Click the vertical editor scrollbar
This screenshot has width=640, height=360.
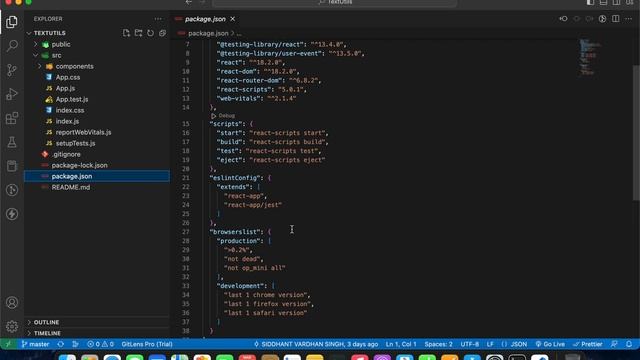[636, 133]
